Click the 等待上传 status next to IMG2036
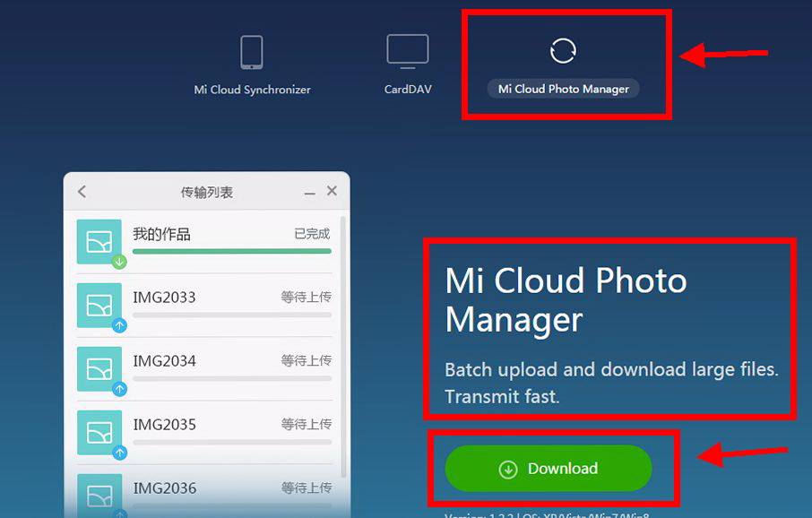Viewport: 812px width, 518px height. click(x=306, y=488)
